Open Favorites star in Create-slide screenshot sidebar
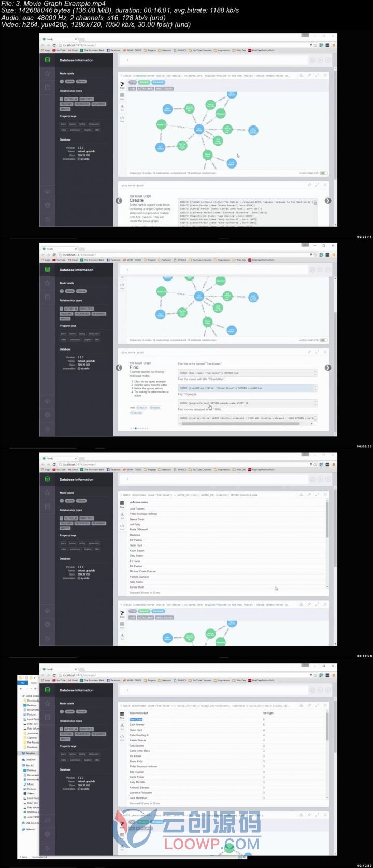The width and height of the screenshot is (373, 868). coord(47,74)
